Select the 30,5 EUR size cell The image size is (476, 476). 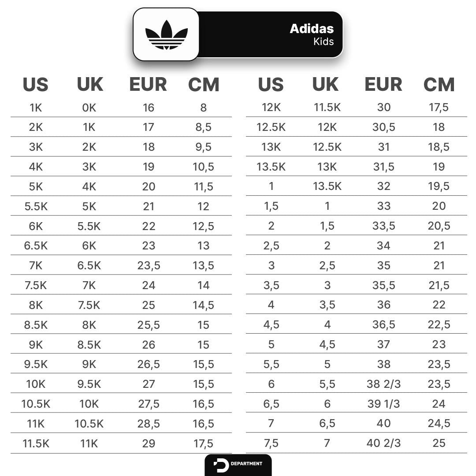(383, 127)
